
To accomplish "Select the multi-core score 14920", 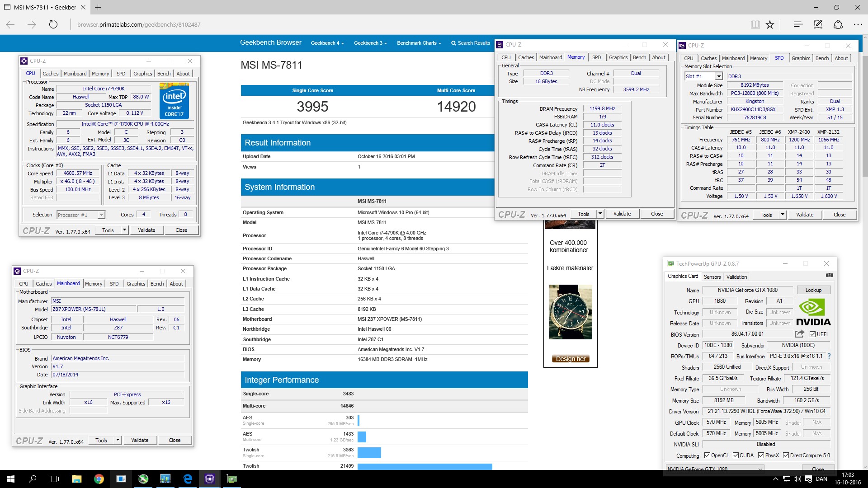I will click(456, 107).
